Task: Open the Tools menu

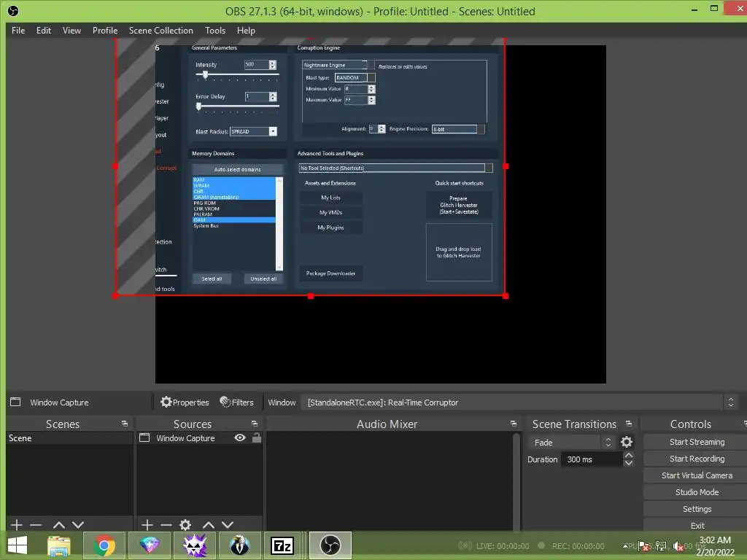Action: point(215,31)
